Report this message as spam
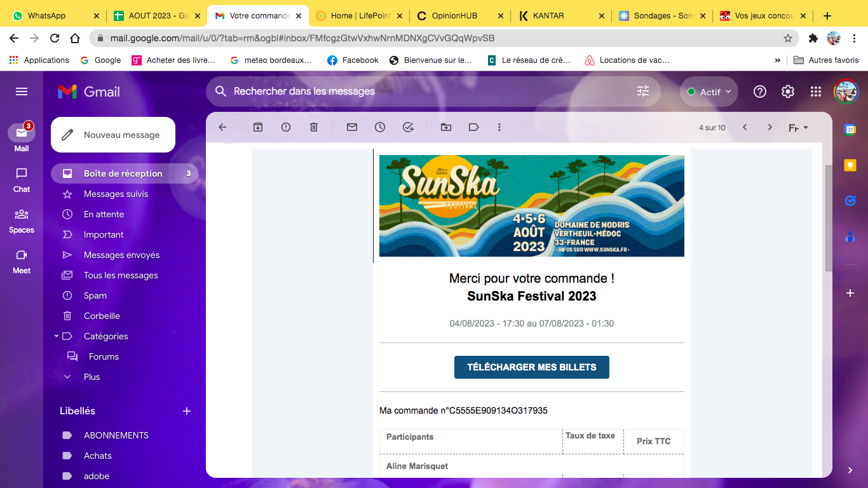868x488 pixels. coord(286,127)
